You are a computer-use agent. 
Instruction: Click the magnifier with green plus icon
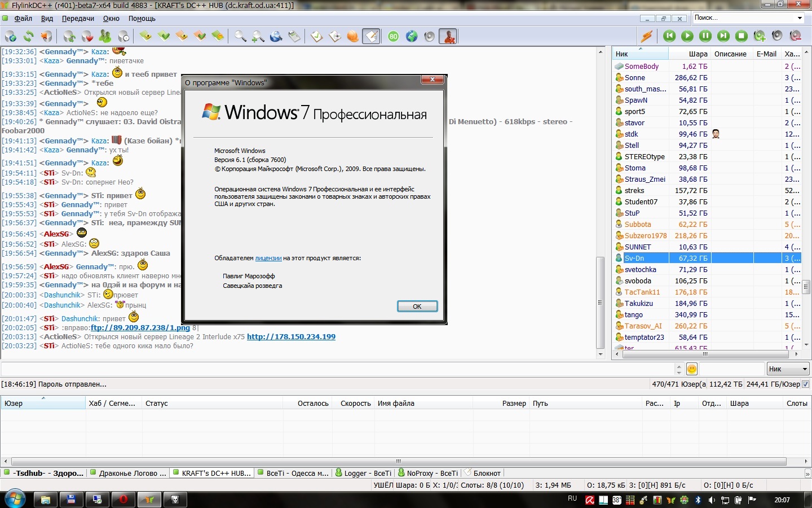pyautogui.click(x=258, y=36)
